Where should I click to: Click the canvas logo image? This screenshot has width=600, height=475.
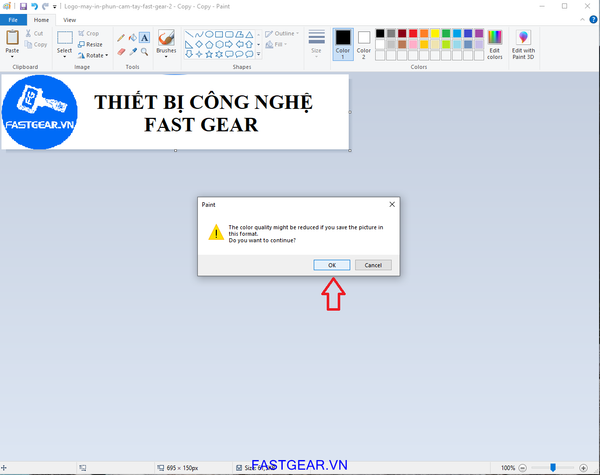pyautogui.click(x=39, y=112)
